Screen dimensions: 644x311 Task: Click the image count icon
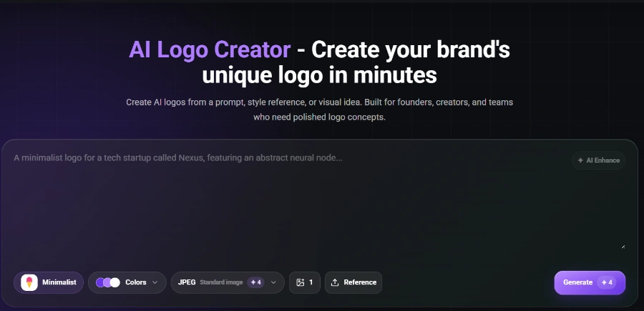301,282
